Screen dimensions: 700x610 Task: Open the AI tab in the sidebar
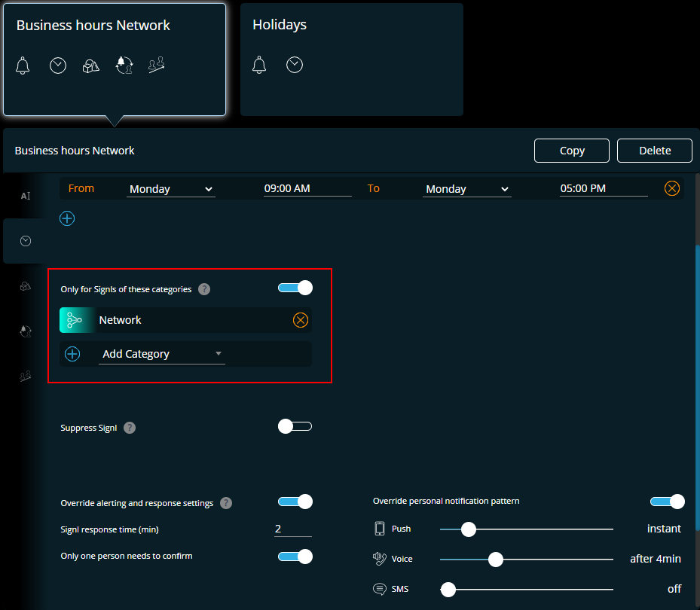tap(26, 196)
